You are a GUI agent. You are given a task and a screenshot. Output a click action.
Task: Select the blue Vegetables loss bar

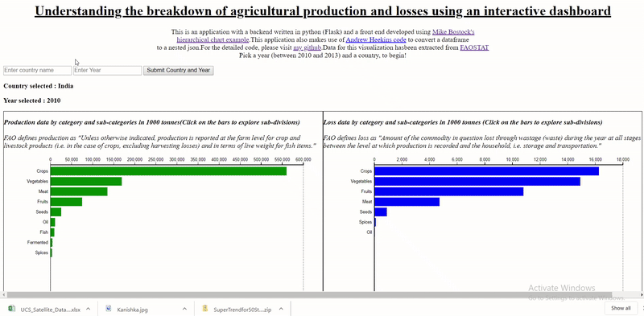[477, 182]
